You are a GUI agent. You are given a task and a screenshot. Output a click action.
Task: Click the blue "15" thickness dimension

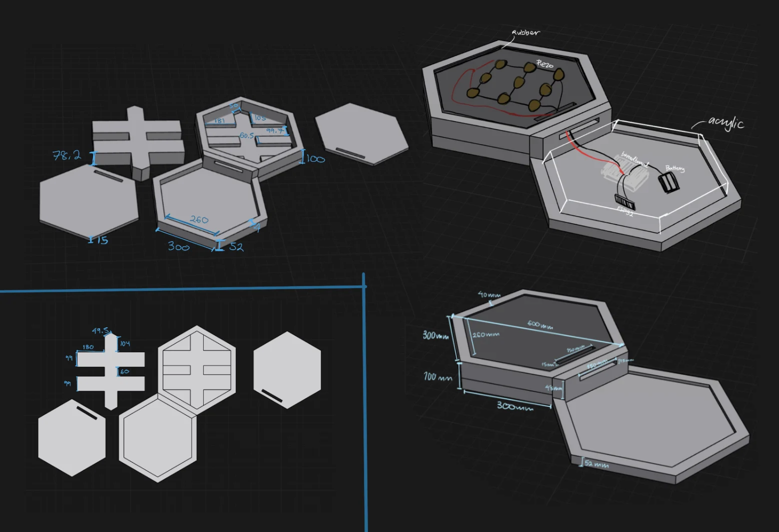(x=102, y=240)
